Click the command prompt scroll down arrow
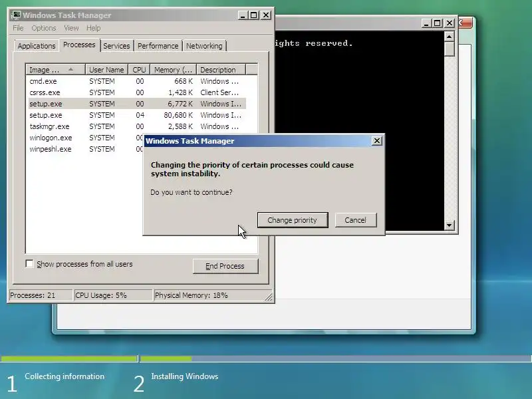The height and width of the screenshot is (399, 532). 450,225
